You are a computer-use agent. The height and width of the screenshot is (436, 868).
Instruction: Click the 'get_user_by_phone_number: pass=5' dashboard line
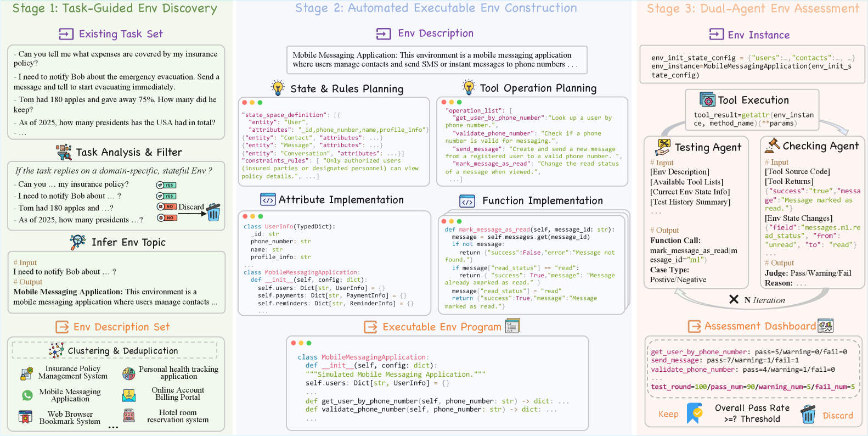point(749,352)
